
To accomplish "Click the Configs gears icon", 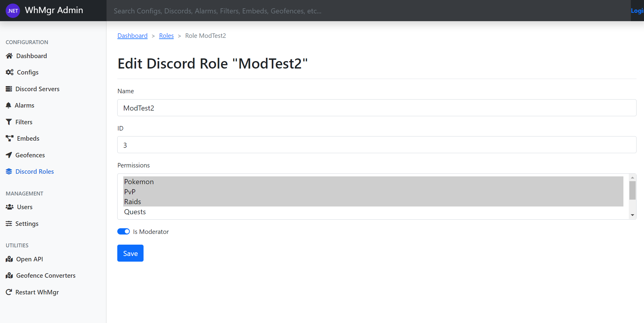I will pos(10,72).
